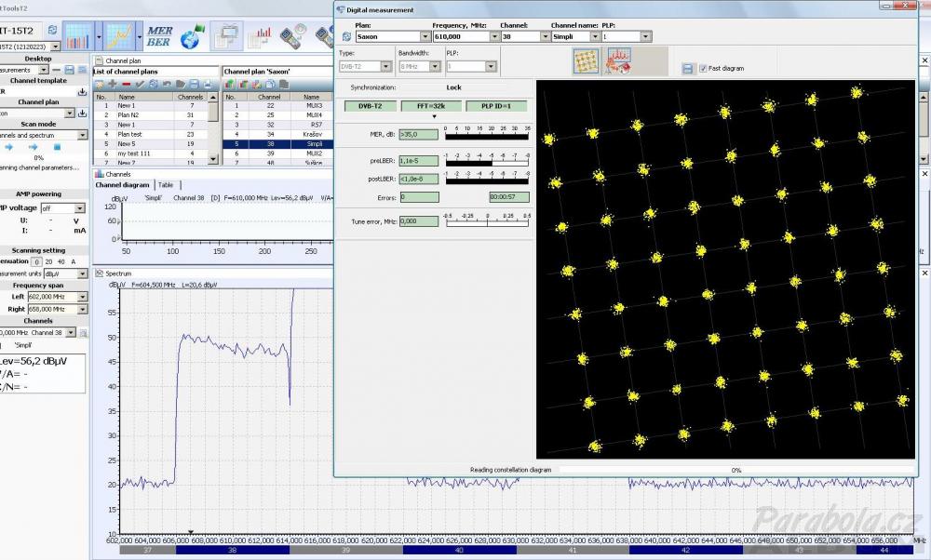Select the Krašov channel 34 row

pos(277,135)
